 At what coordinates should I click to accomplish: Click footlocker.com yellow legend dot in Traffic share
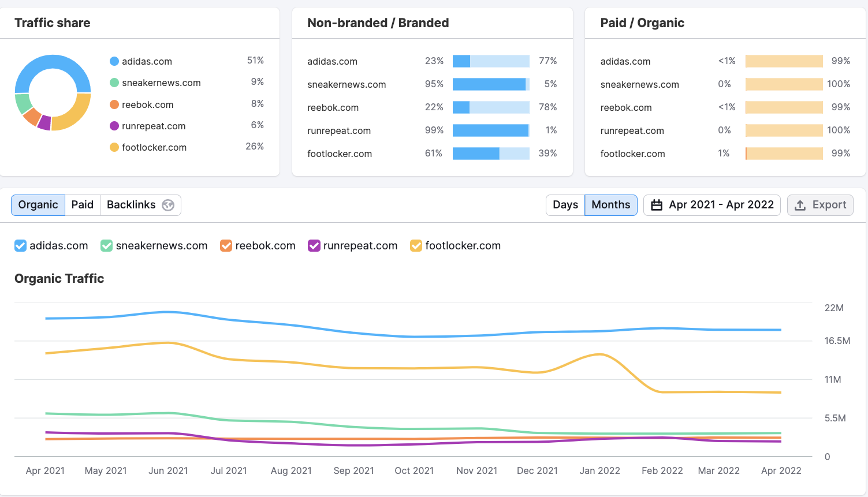(x=114, y=147)
